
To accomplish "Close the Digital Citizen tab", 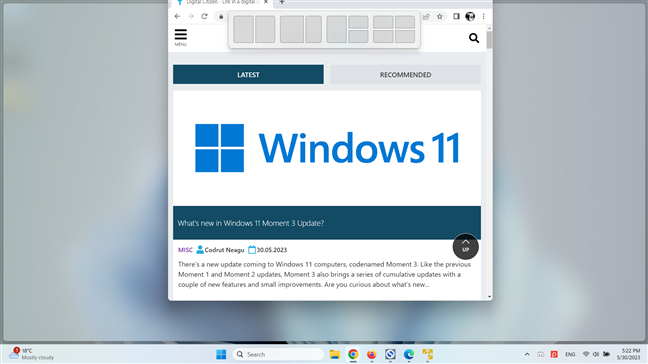I will coord(266,2).
